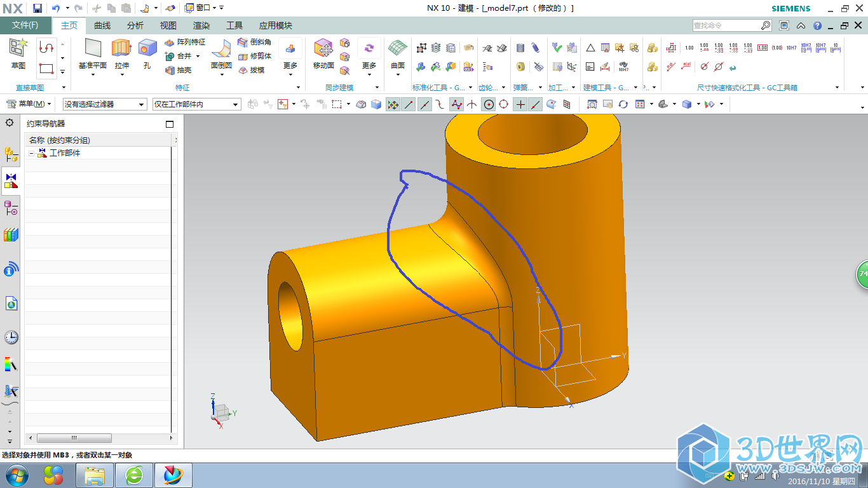Open File Explorer from the taskbar

coord(95,475)
